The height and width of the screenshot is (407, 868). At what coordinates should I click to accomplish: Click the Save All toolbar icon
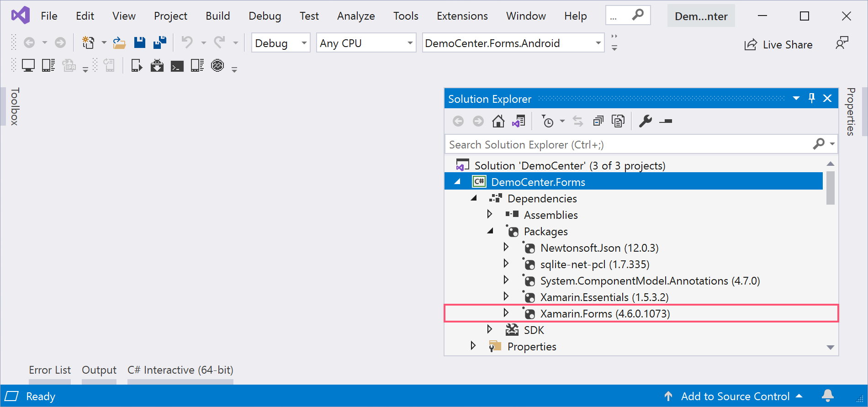coord(160,43)
